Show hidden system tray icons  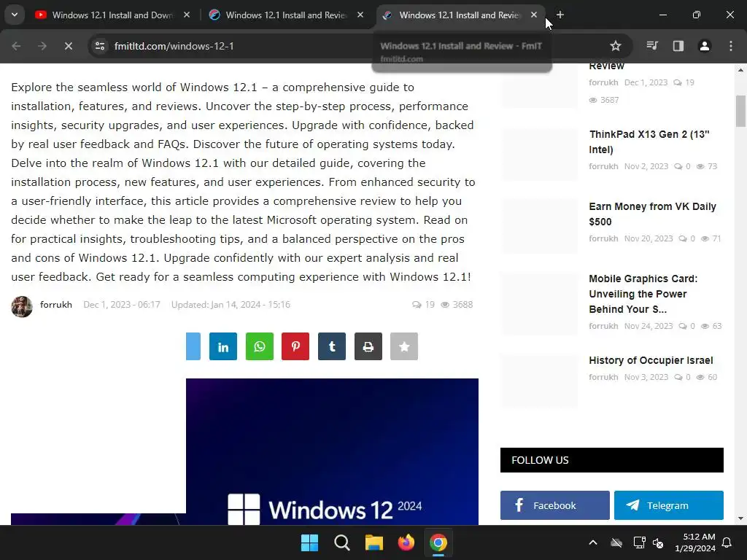pyautogui.click(x=593, y=542)
